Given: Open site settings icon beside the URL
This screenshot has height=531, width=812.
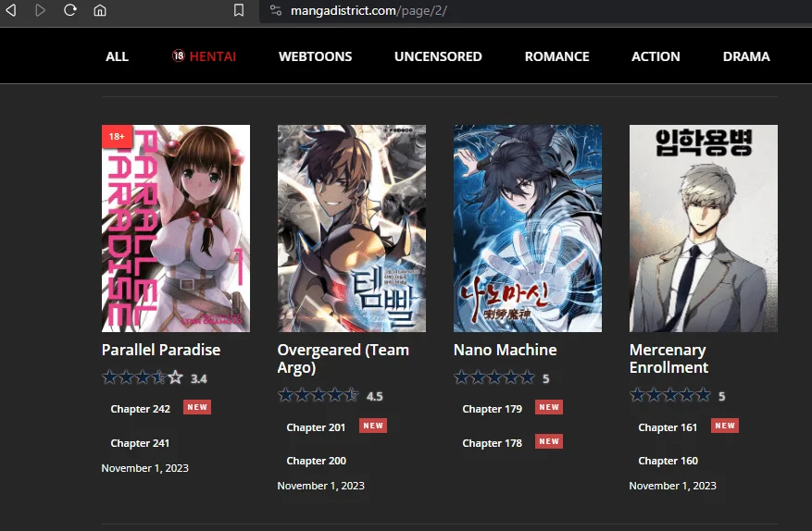Looking at the screenshot, I should pyautogui.click(x=276, y=10).
